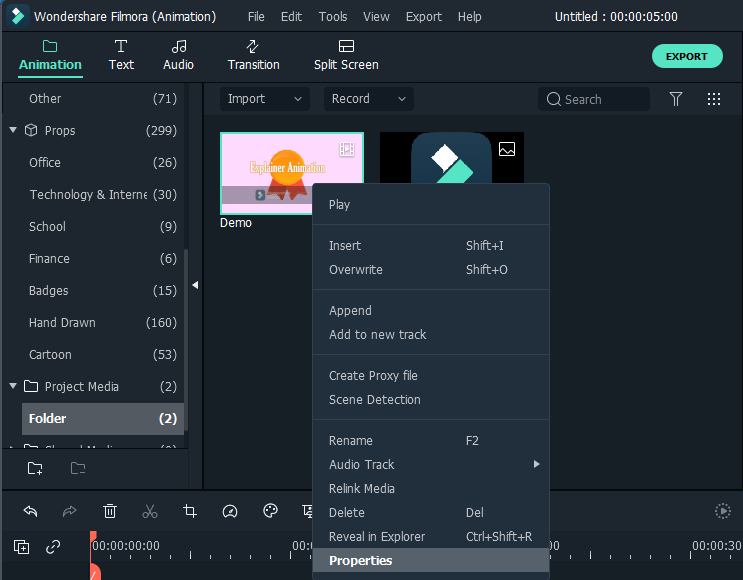This screenshot has width=743, height=580.
Task: Click the Wondershare Filmora logo icon
Action: tap(18, 16)
